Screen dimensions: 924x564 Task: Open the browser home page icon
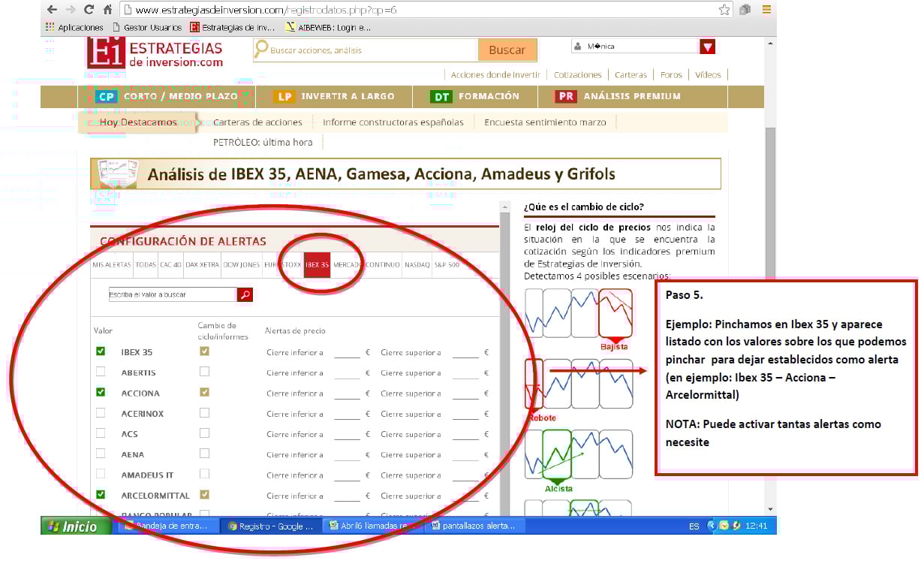coord(108,10)
